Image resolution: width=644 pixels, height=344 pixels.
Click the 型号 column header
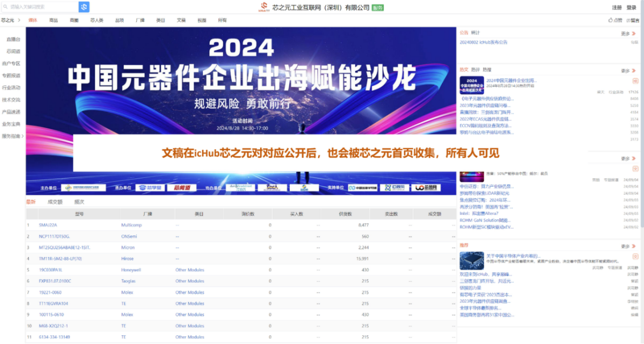[x=79, y=214]
